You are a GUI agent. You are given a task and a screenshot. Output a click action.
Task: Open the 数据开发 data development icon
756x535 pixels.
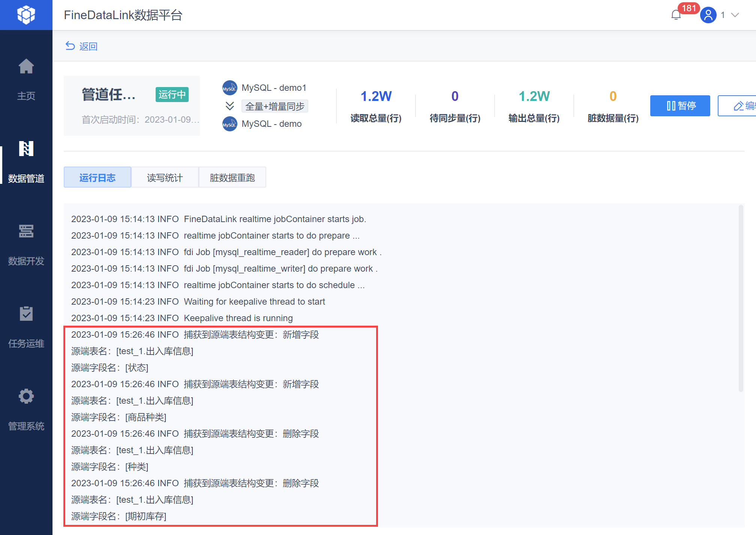pyautogui.click(x=26, y=231)
